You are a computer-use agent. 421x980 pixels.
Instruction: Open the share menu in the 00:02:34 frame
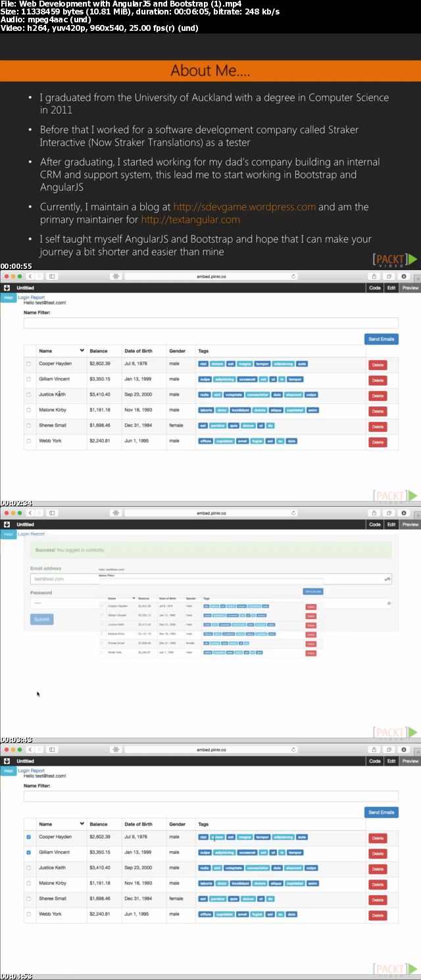[x=374, y=276]
